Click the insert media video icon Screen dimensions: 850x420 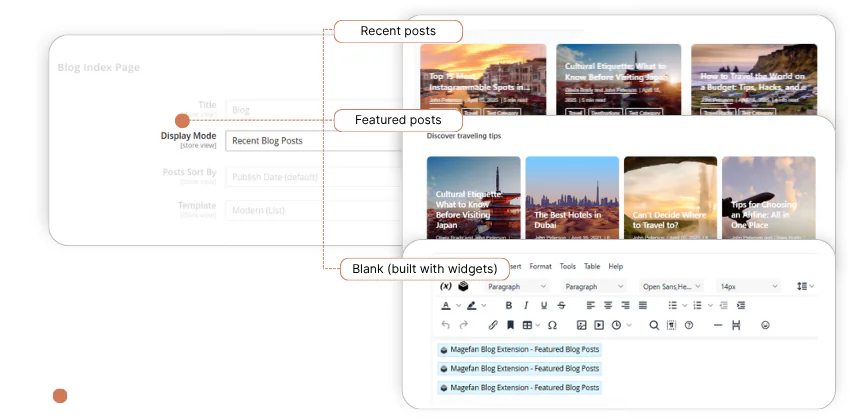click(599, 325)
